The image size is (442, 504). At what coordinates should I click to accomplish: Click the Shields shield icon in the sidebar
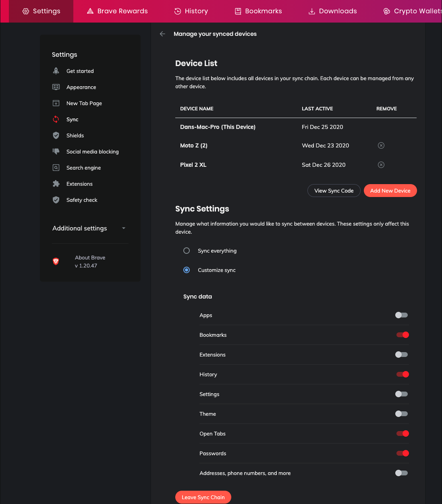[56, 135]
